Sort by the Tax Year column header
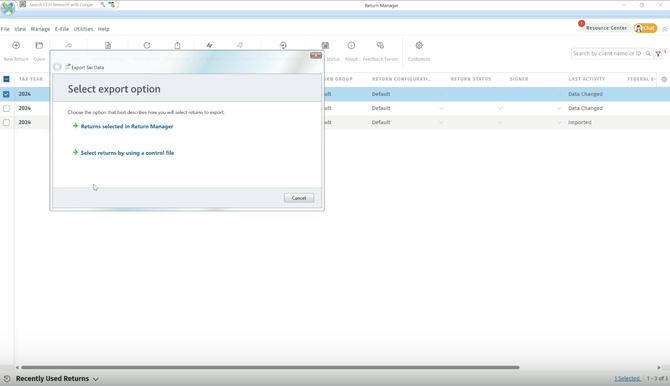Viewport: 670px width, 386px height. pos(31,79)
